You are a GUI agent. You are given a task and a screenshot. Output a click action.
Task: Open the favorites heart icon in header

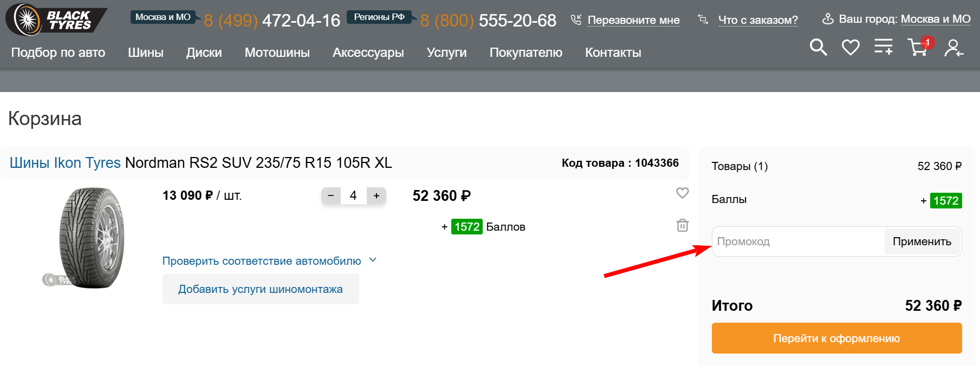point(851,48)
